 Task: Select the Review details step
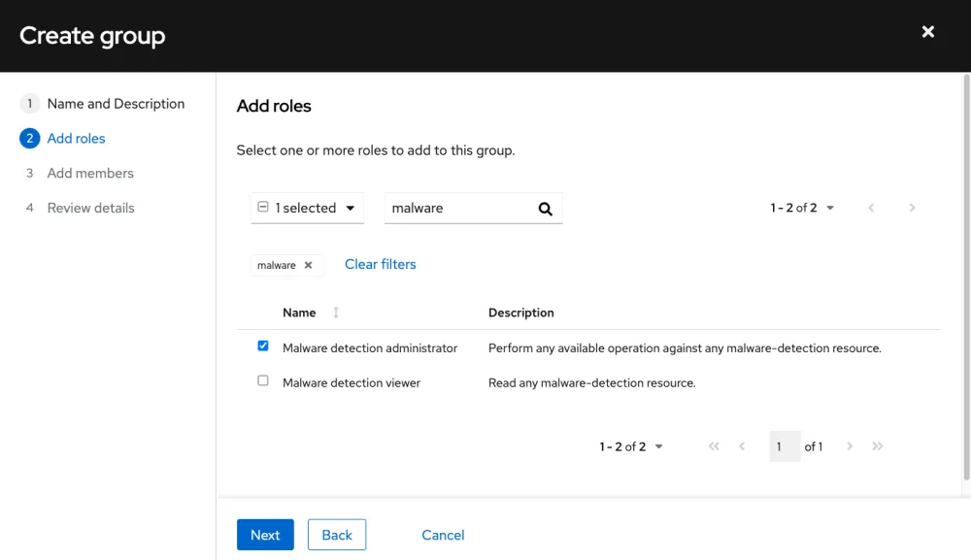[91, 208]
